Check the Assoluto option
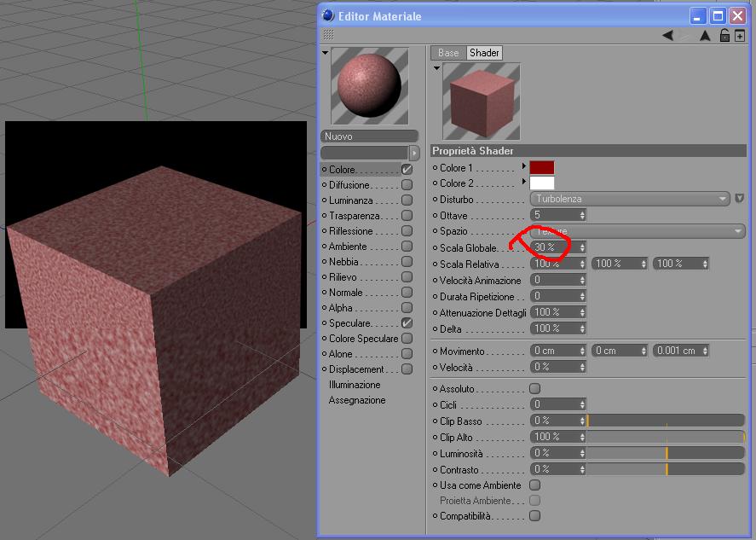 click(x=534, y=388)
